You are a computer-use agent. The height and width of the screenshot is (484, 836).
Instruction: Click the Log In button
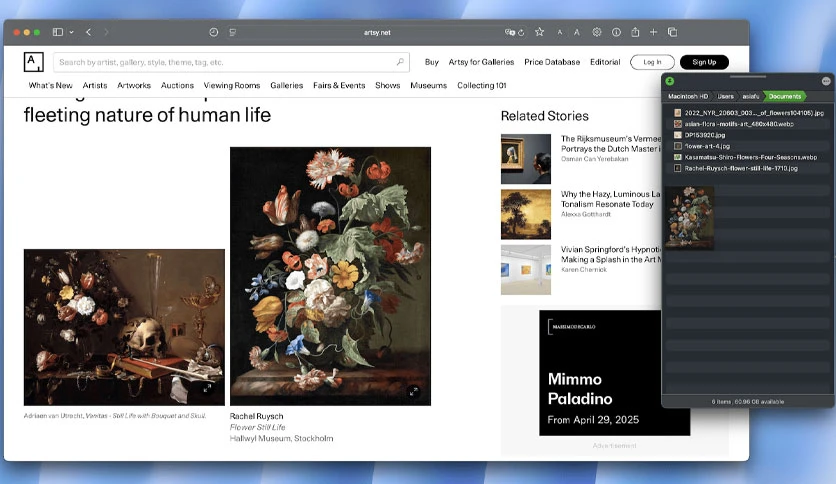pos(652,62)
